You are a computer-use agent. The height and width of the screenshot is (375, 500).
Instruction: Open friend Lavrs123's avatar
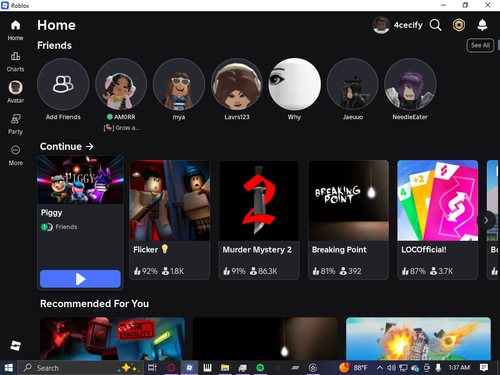(x=237, y=84)
